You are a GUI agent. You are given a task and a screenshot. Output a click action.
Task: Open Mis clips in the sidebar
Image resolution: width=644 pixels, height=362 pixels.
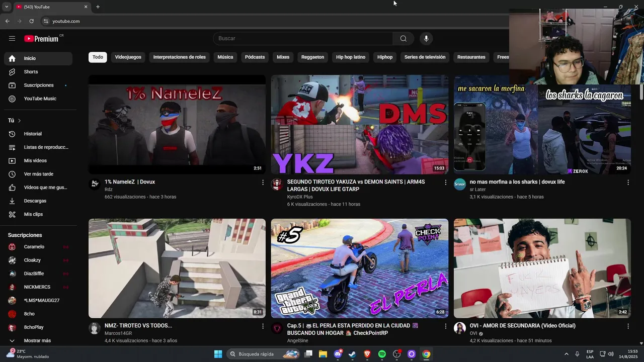pos(38,214)
